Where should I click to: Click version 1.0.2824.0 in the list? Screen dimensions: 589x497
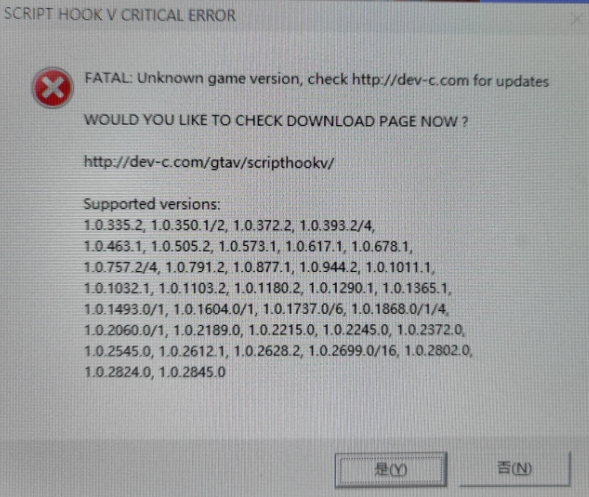(118, 372)
